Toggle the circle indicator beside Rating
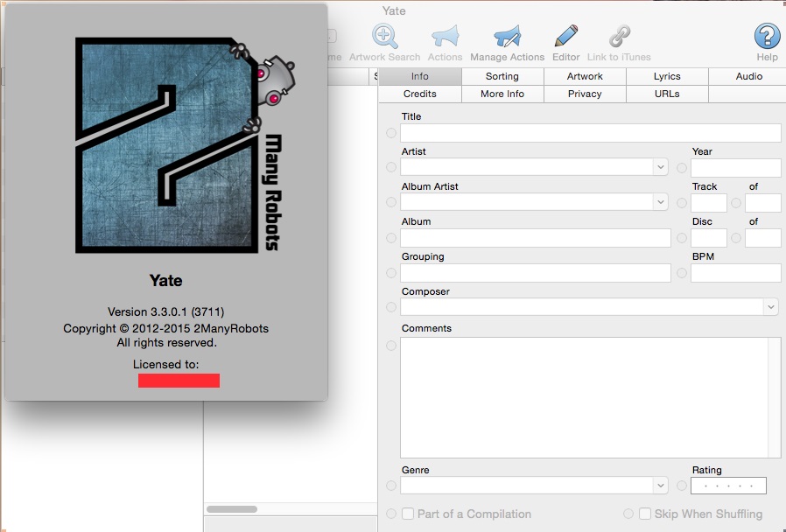Screen dimensions: 786x532 pos(682,486)
